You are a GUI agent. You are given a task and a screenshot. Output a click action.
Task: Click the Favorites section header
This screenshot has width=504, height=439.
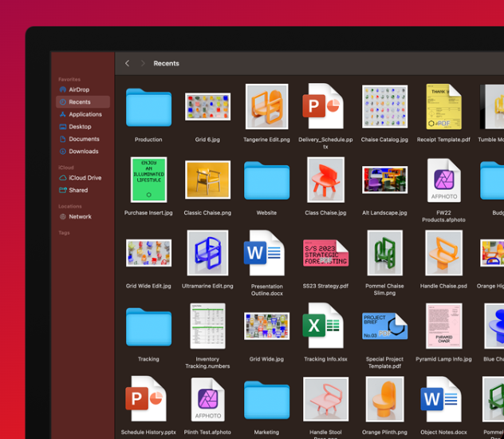[69, 80]
